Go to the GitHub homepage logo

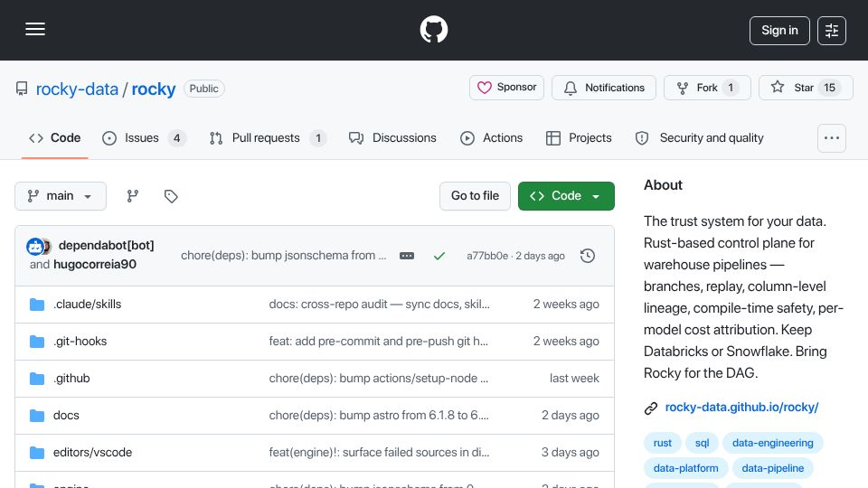[433, 29]
